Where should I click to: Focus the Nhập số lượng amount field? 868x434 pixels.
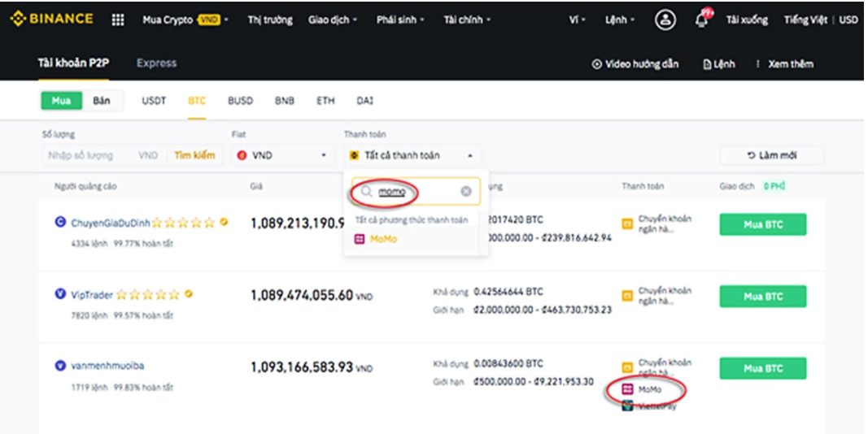[89, 155]
